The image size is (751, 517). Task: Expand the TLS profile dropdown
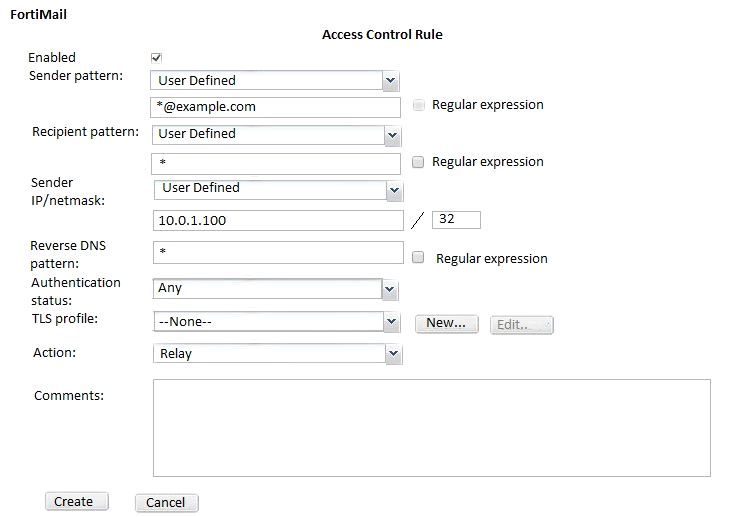(x=275, y=322)
